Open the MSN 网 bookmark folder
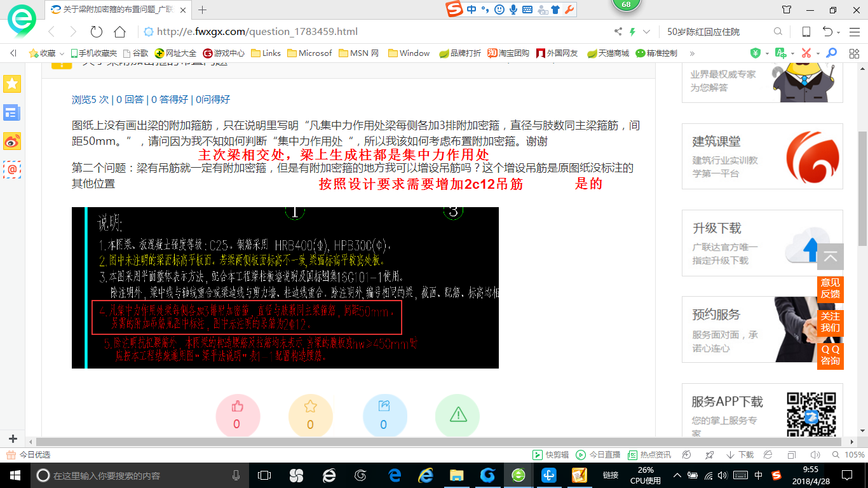This screenshot has width=868, height=488. tap(359, 53)
